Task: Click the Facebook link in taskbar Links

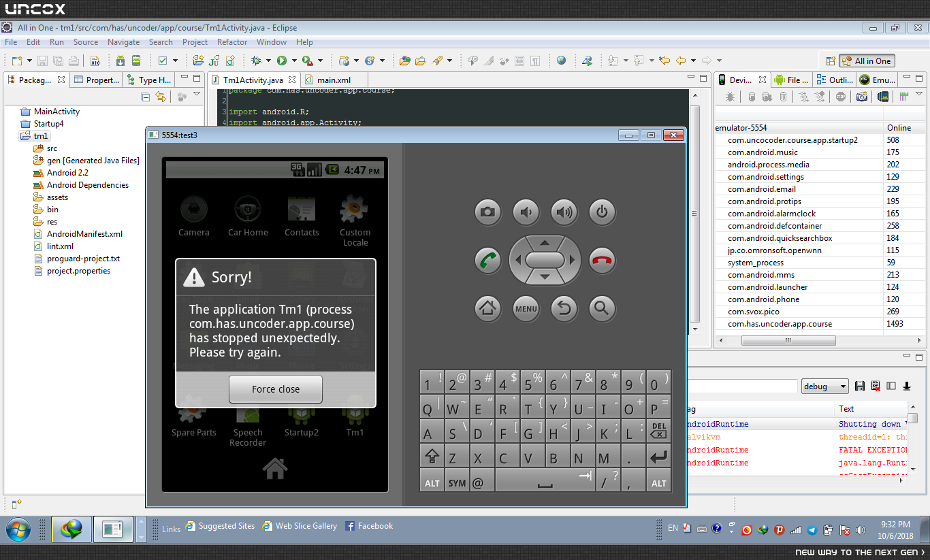Action: [369, 526]
